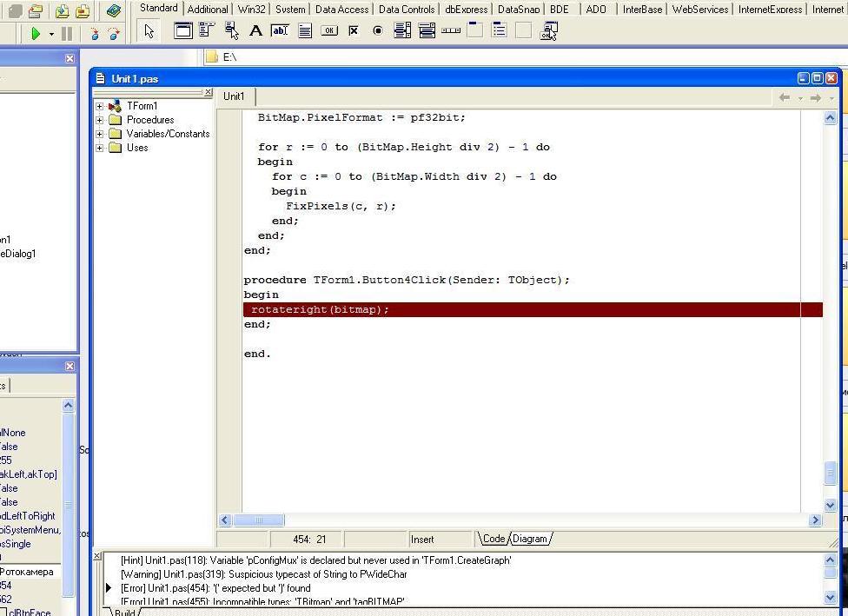
Task: Open the Data Access palette tab
Action: 341,10
